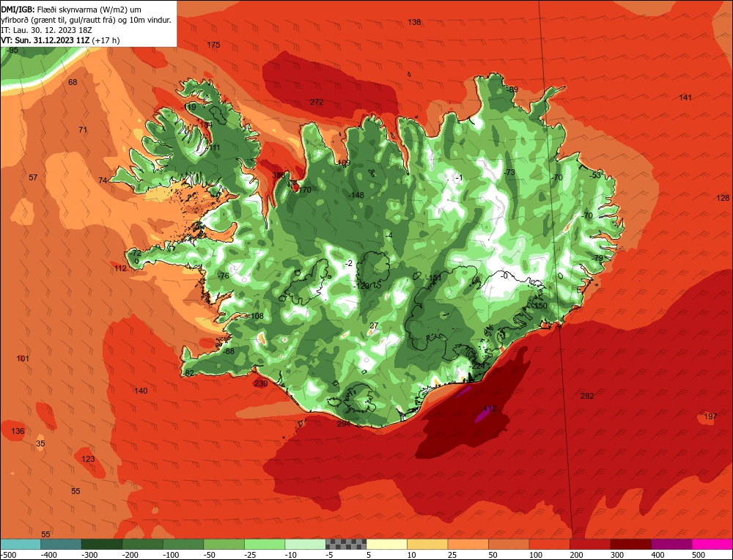Click the value 27 in the south-central highlands
Screen dimensions: 733x560
point(374,325)
